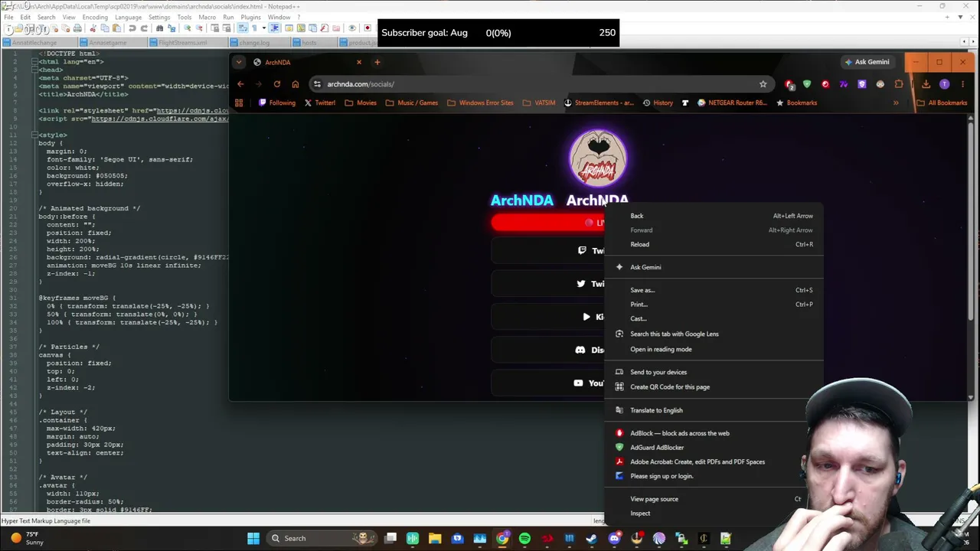Image resolution: width=980 pixels, height=551 pixels.
Task: Select Open in reading mode
Action: pyautogui.click(x=714, y=349)
